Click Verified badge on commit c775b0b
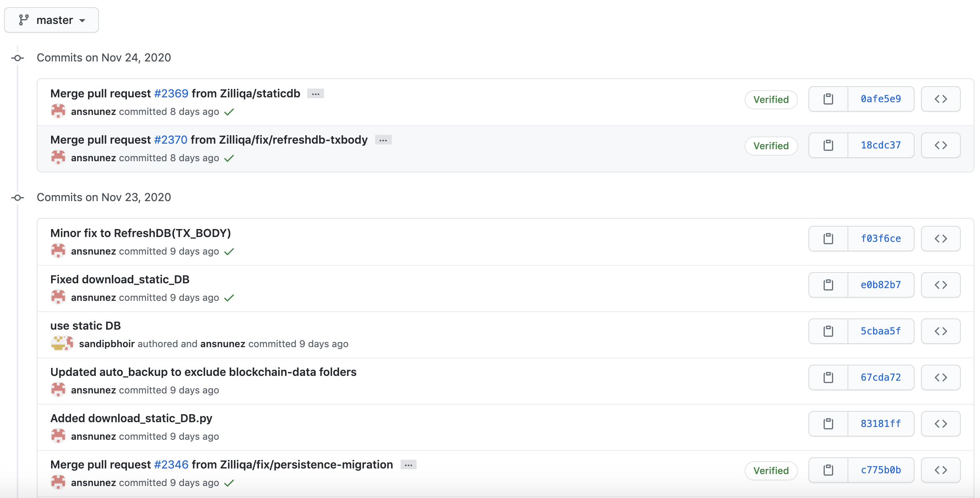This screenshot has width=980, height=498. (771, 470)
